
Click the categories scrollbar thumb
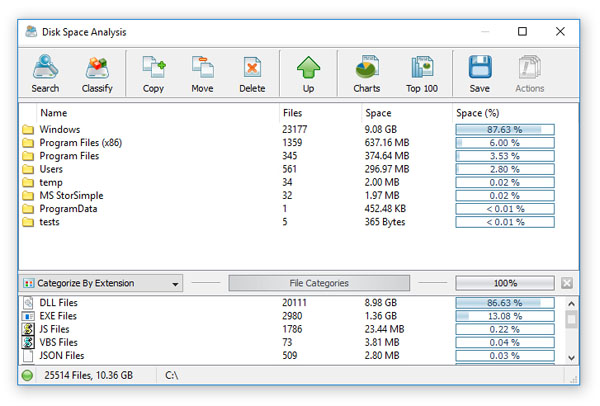click(x=571, y=320)
